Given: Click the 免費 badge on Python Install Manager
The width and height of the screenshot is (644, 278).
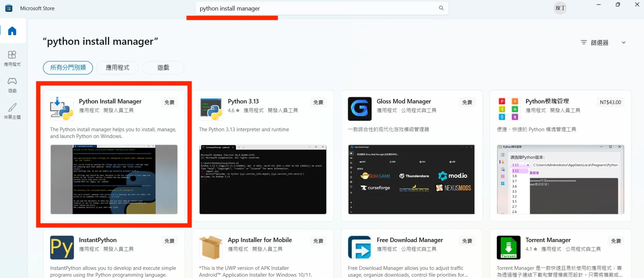Looking at the screenshot, I should [x=169, y=102].
